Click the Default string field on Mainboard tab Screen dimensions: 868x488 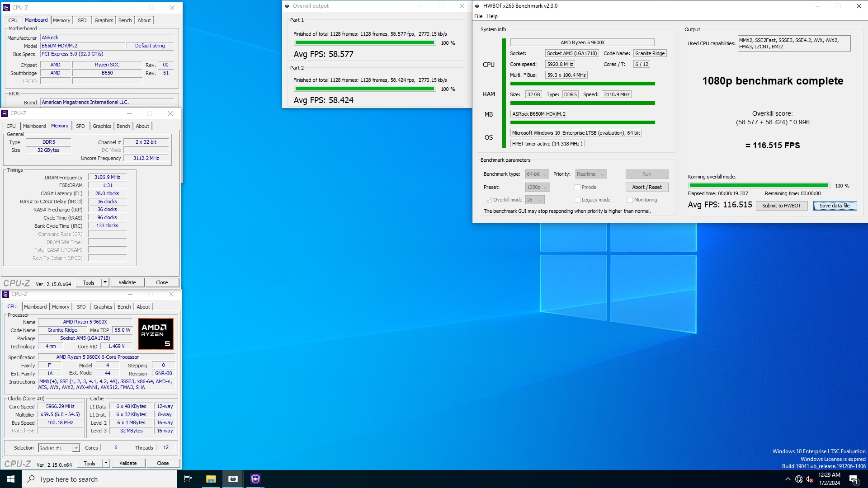[x=150, y=46]
